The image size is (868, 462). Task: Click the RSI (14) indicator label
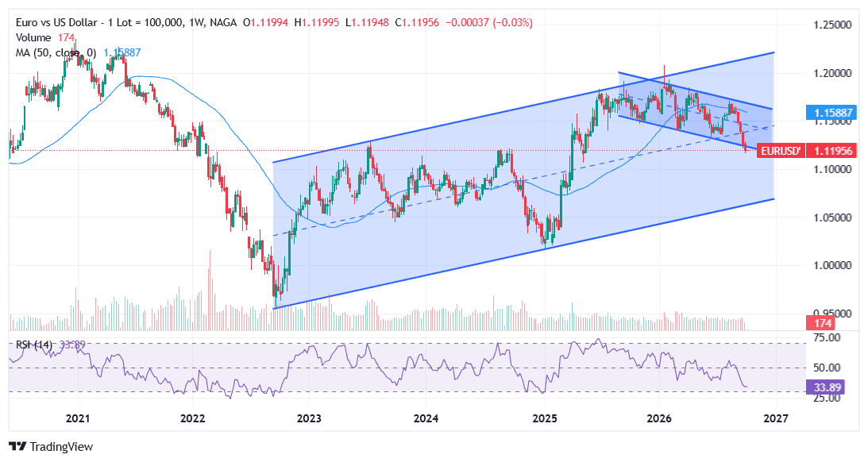point(34,345)
